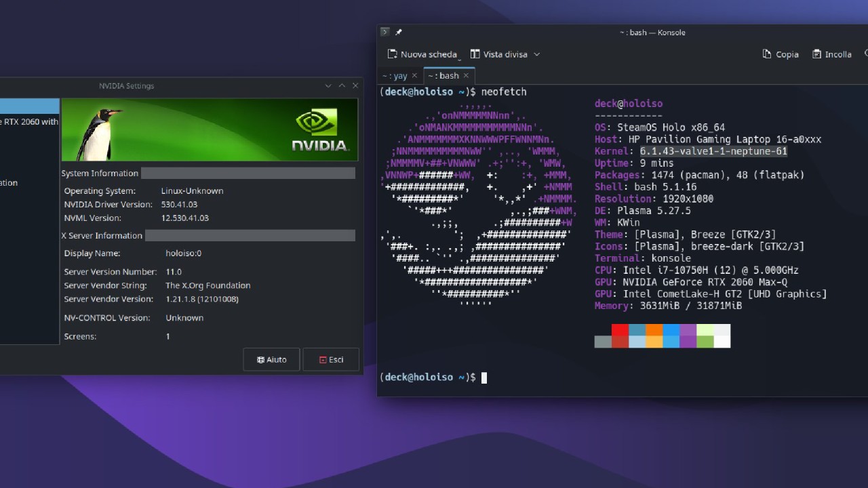Click the "deck@holoiso" header in neofetch output
868x488 pixels.
[x=629, y=104]
